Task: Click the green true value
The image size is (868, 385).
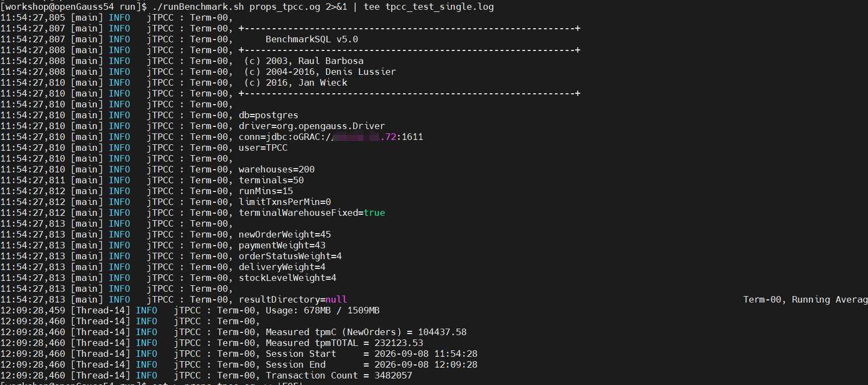Action: pos(374,213)
